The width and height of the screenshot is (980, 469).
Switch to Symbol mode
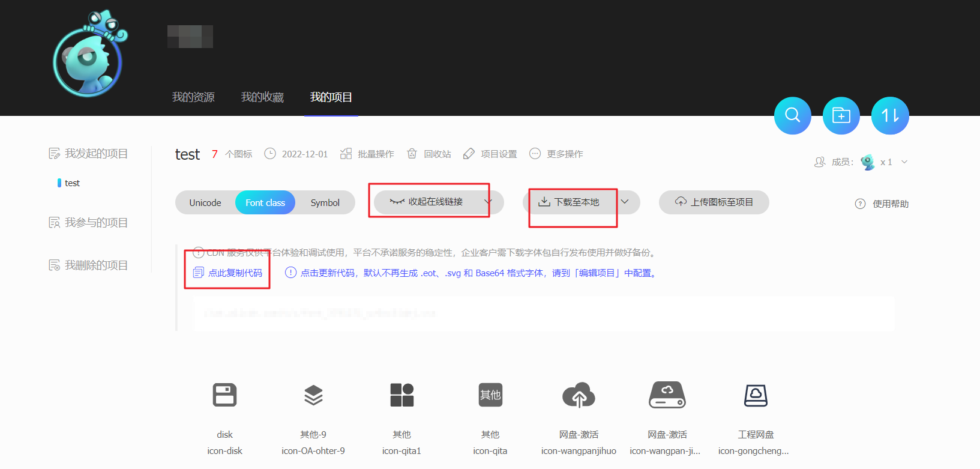[325, 203]
